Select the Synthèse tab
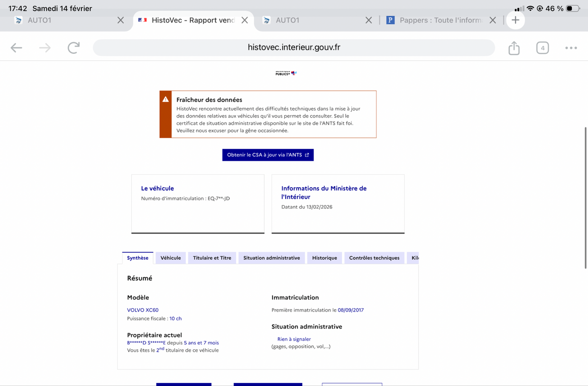588x386 pixels. [138, 258]
